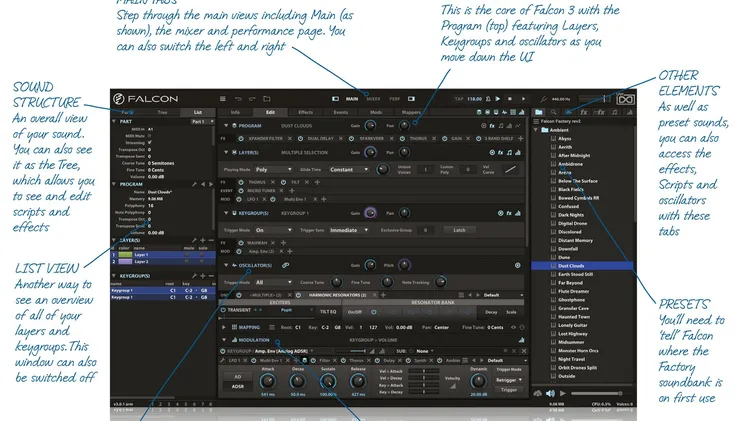The width and height of the screenshot is (750, 421).
Task: Toggle XPANDER FILTER power button
Action: [241, 139]
